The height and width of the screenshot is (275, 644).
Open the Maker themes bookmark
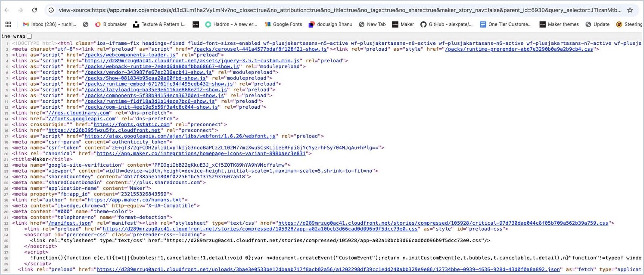click(x=559, y=24)
